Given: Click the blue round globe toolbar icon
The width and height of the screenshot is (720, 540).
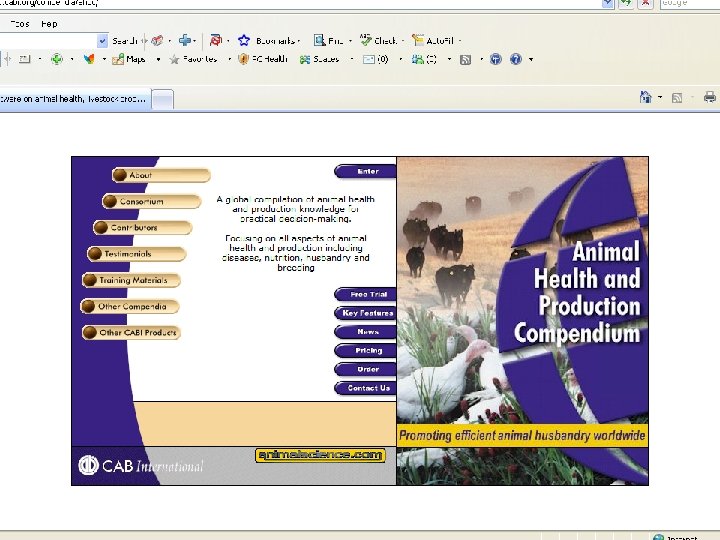Looking at the screenshot, I should tap(495, 59).
